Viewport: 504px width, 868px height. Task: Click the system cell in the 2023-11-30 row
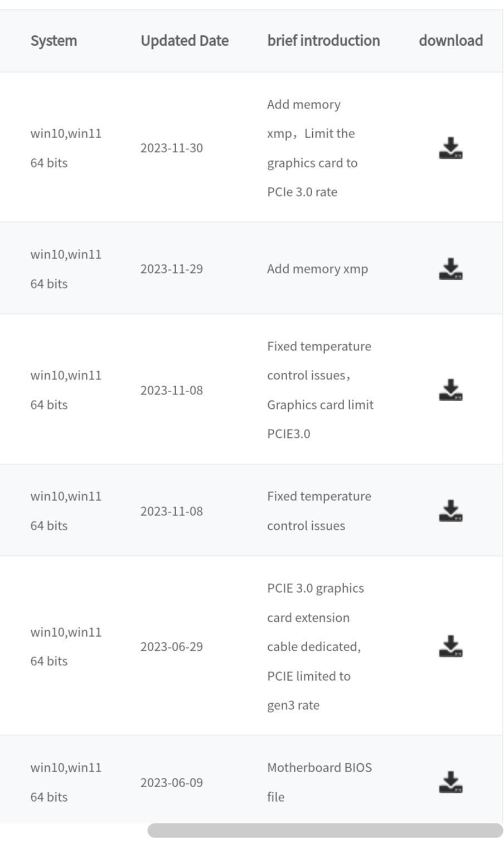pos(66,148)
